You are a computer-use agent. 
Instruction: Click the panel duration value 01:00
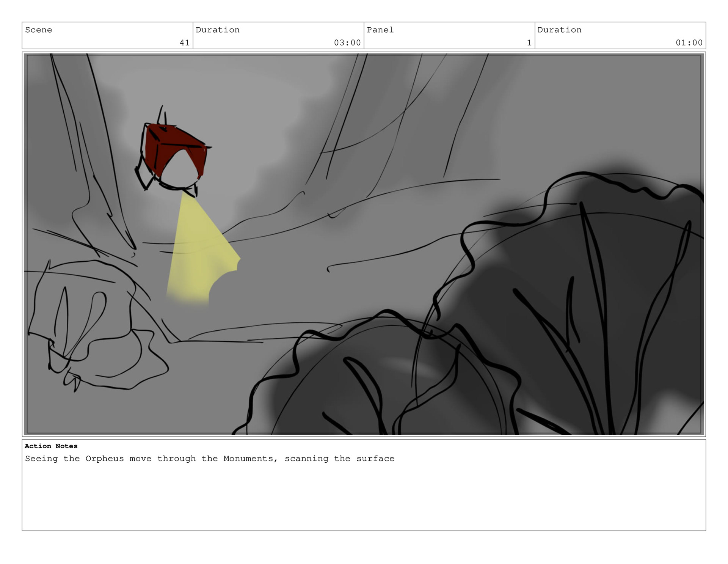tap(689, 43)
